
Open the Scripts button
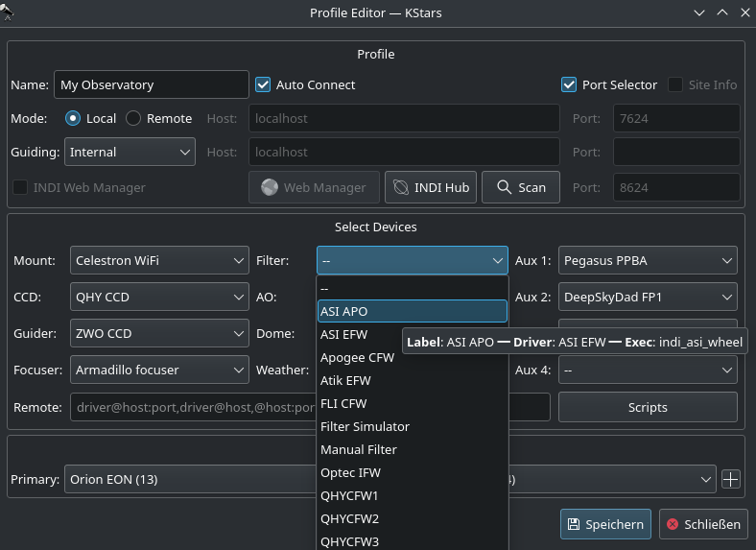coord(648,407)
